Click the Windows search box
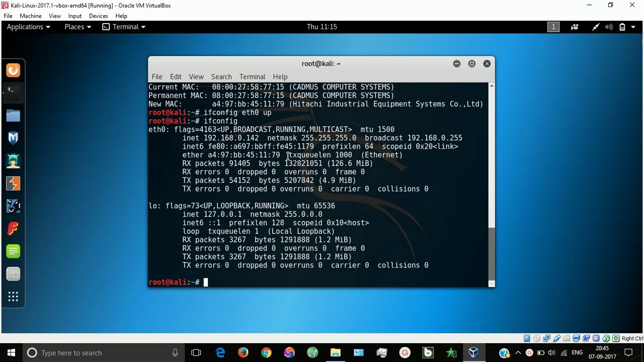This screenshot has height=362, width=644. [x=104, y=353]
